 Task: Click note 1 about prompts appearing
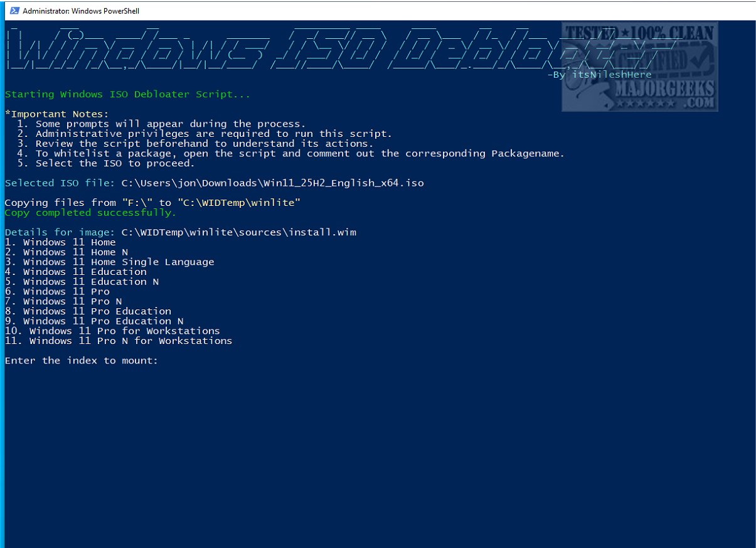tap(162, 124)
